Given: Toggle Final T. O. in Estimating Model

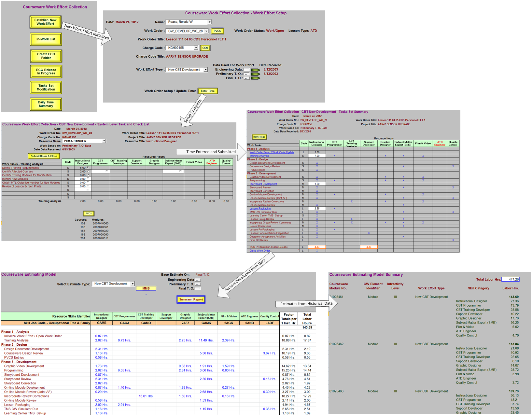Looking at the screenshot, I should [198, 288].
